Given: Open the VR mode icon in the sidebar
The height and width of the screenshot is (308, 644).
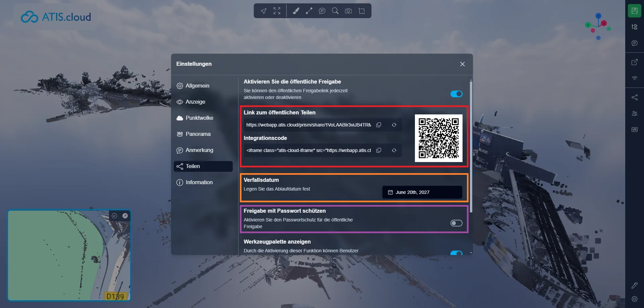Looking at the screenshot, I should point(634,130).
